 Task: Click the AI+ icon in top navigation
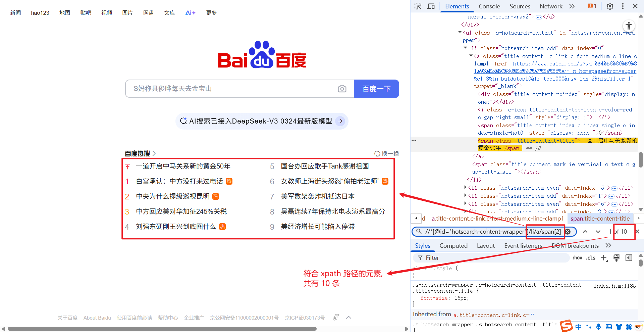(x=190, y=13)
